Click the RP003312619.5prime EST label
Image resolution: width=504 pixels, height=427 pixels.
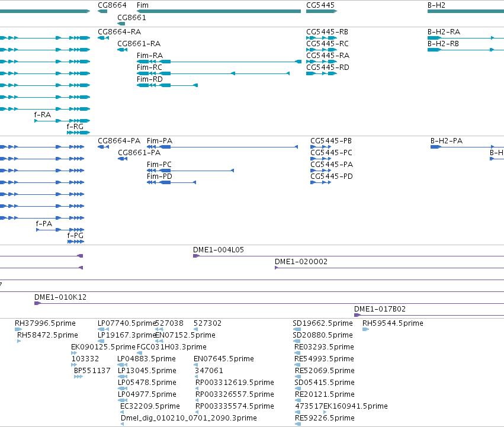point(235,383)
